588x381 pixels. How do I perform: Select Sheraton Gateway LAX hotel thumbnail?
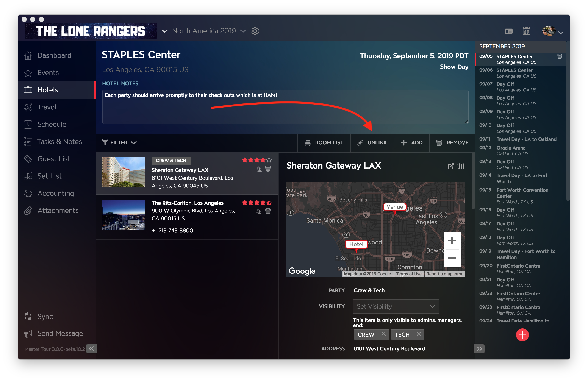[124, 172]
